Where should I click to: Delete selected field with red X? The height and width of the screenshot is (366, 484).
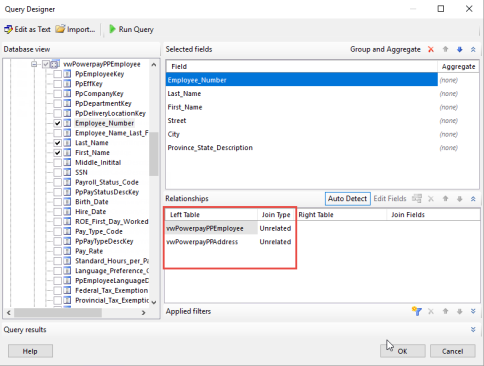pyautogui.click(x=431, y=49)
